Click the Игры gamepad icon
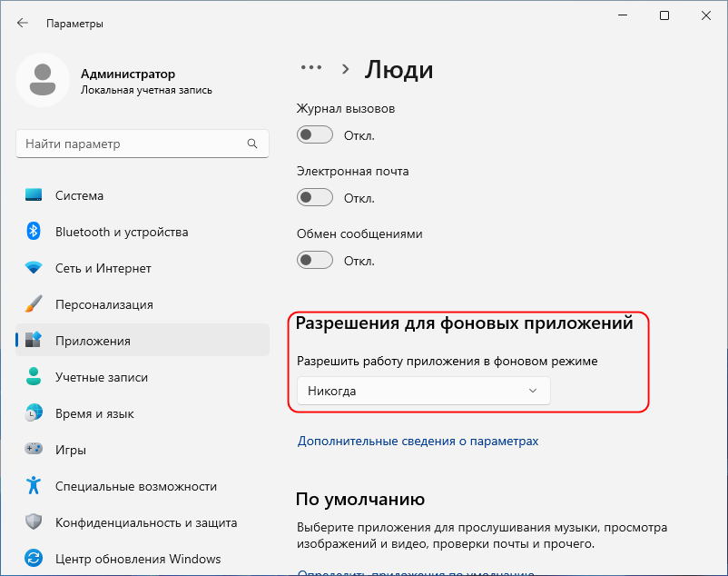The width and height of the screenshot is (728, 576). [x=34, y=450]
